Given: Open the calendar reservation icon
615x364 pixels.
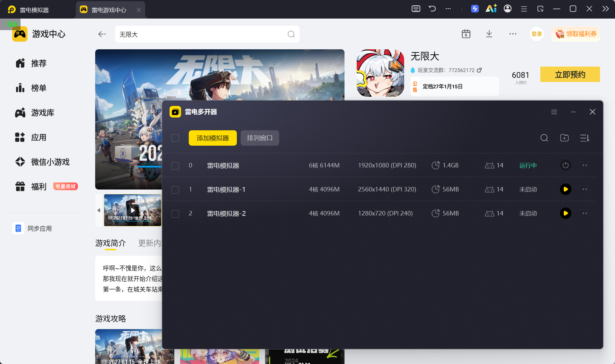Looking at the screenshot, I should coord(466,34).
